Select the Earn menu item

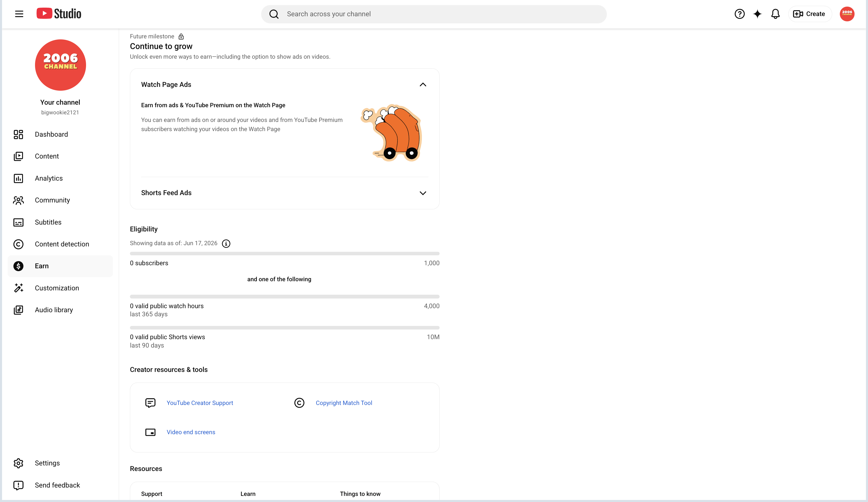[x=60, y=266]
